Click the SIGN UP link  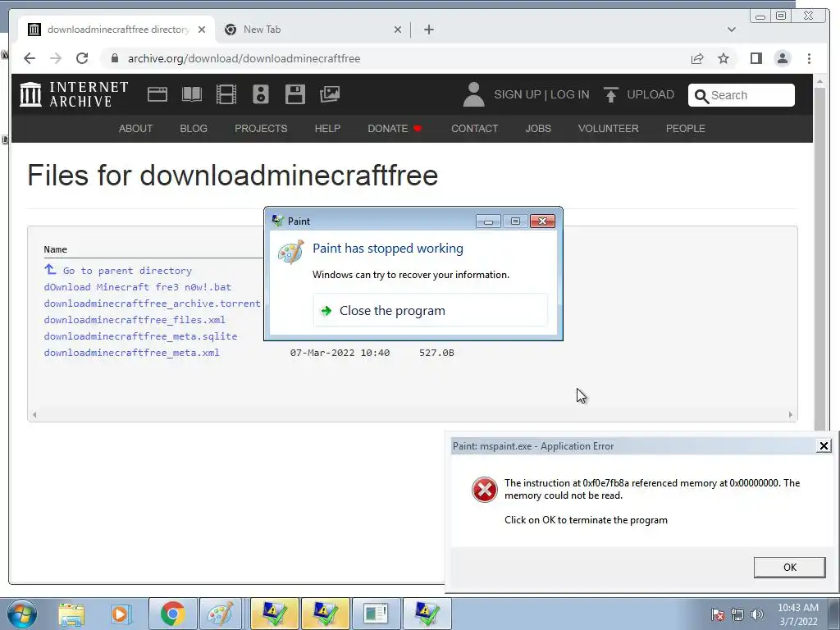(517, 95)
